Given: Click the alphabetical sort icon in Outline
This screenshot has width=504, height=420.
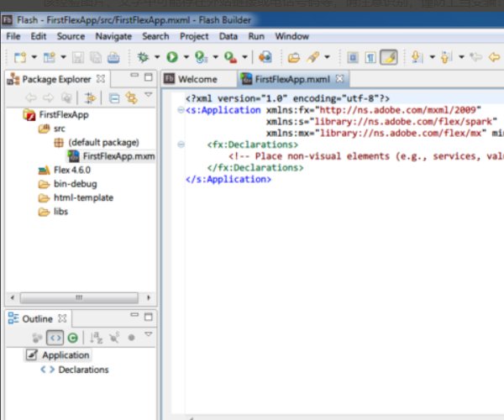Looking at the screenshot, I should pos(97,338).
